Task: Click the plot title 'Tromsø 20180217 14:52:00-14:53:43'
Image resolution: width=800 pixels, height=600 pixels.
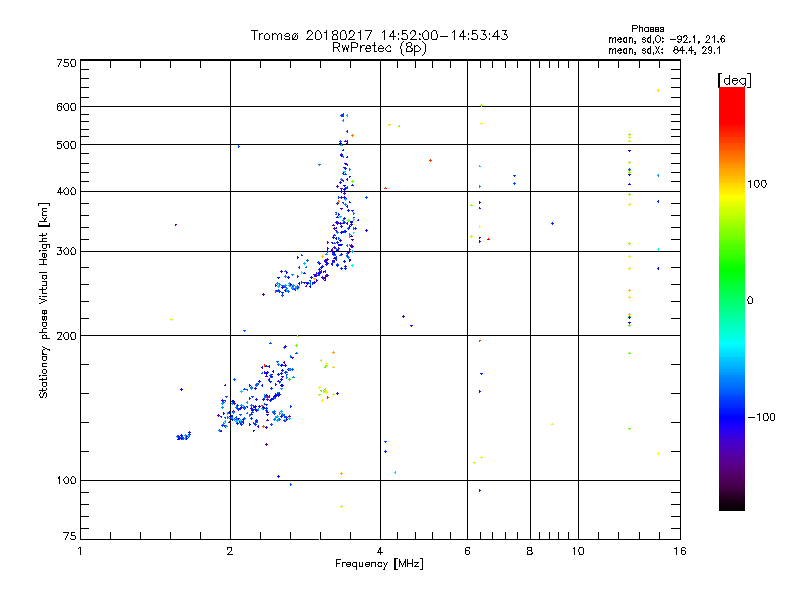Action: click(x=379, y=35)
